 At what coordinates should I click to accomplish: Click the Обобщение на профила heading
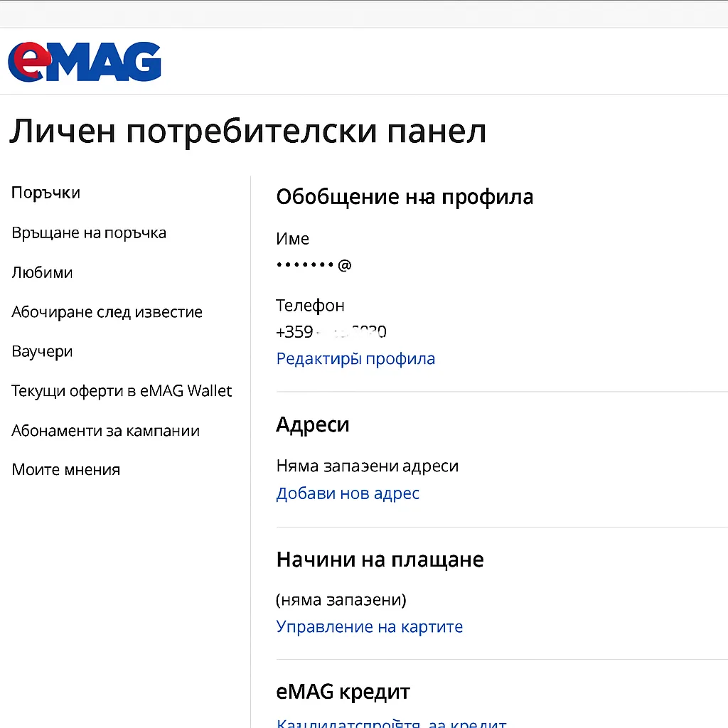pos(405,197)
